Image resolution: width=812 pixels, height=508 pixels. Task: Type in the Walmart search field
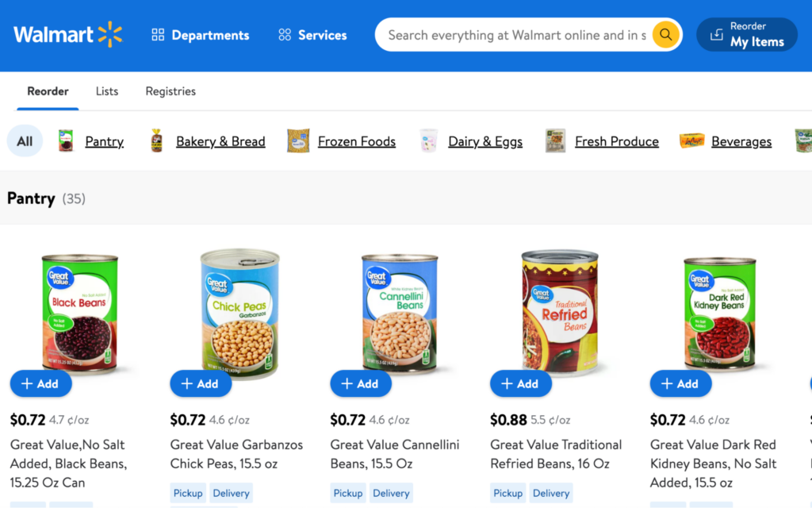(515, 35)
